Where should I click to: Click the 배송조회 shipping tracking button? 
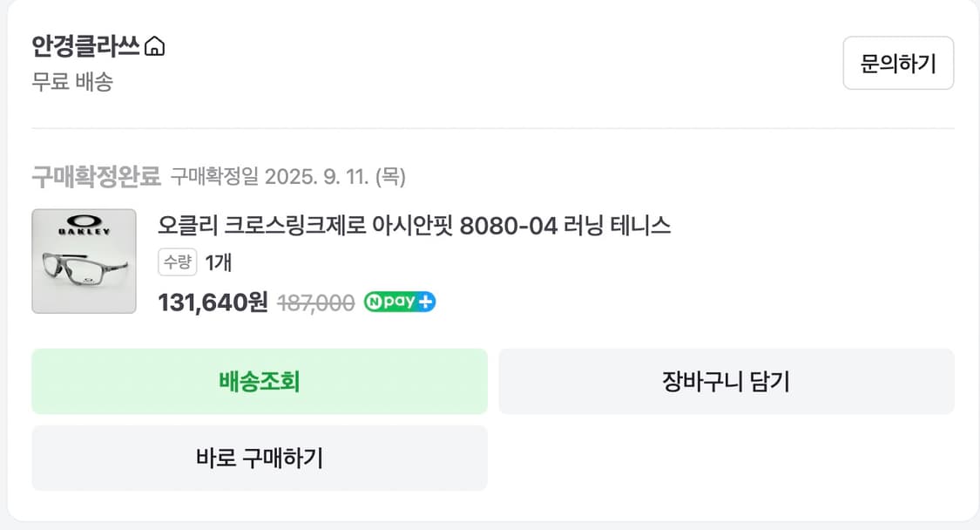point(260,381)
